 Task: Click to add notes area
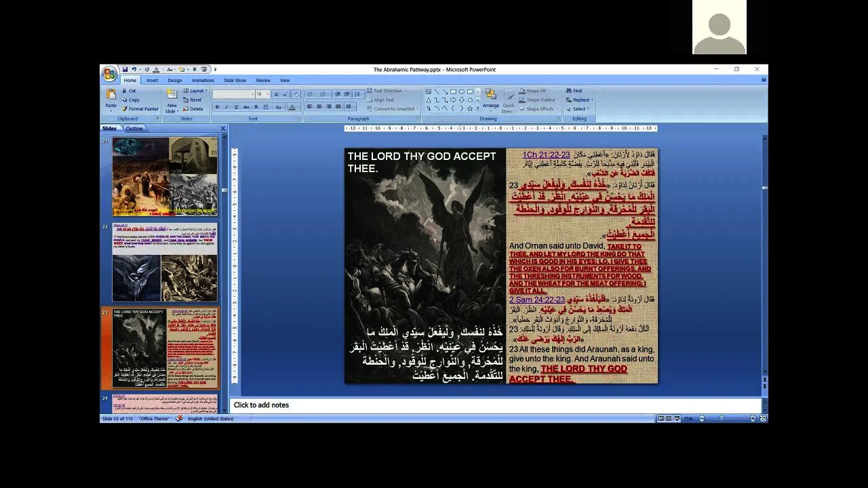pos(495,405)
